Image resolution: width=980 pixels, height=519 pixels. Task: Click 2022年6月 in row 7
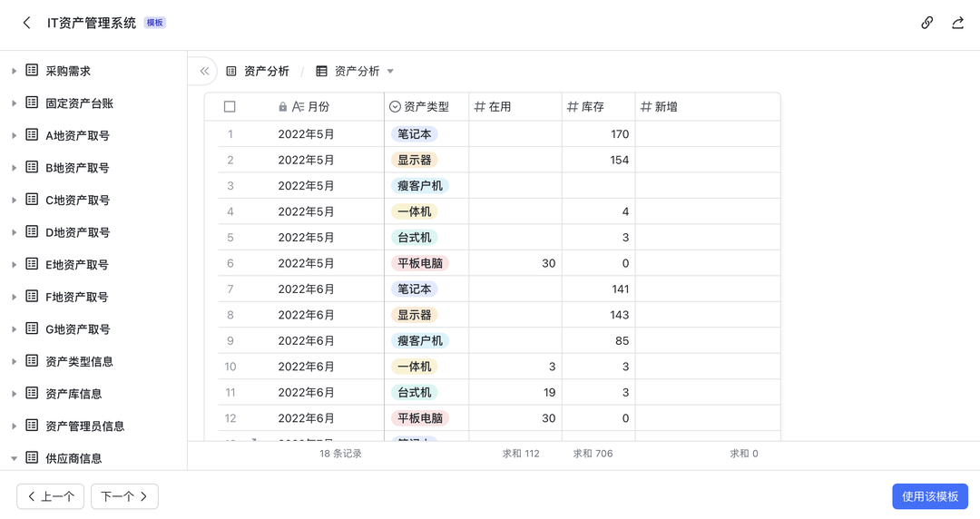(307, 289)
